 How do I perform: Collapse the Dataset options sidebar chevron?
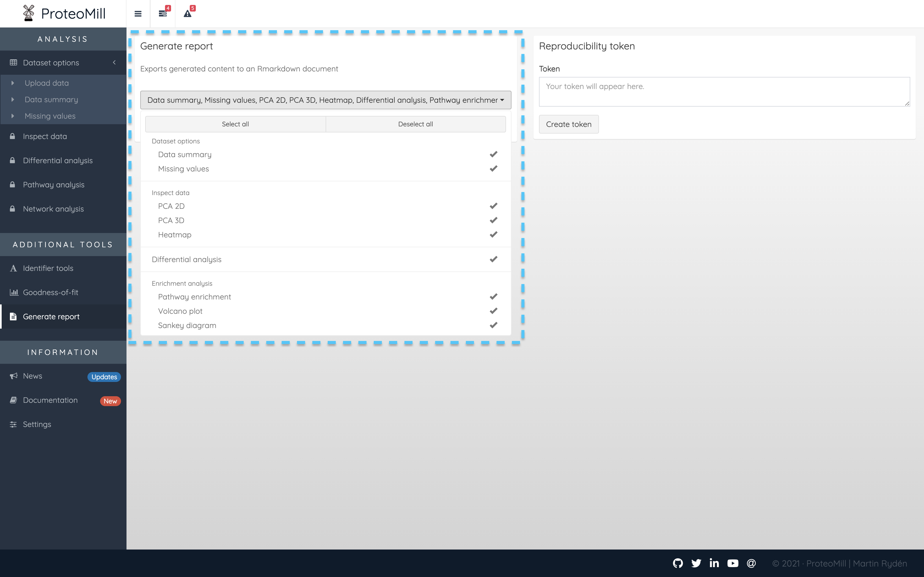pos(114,63)
